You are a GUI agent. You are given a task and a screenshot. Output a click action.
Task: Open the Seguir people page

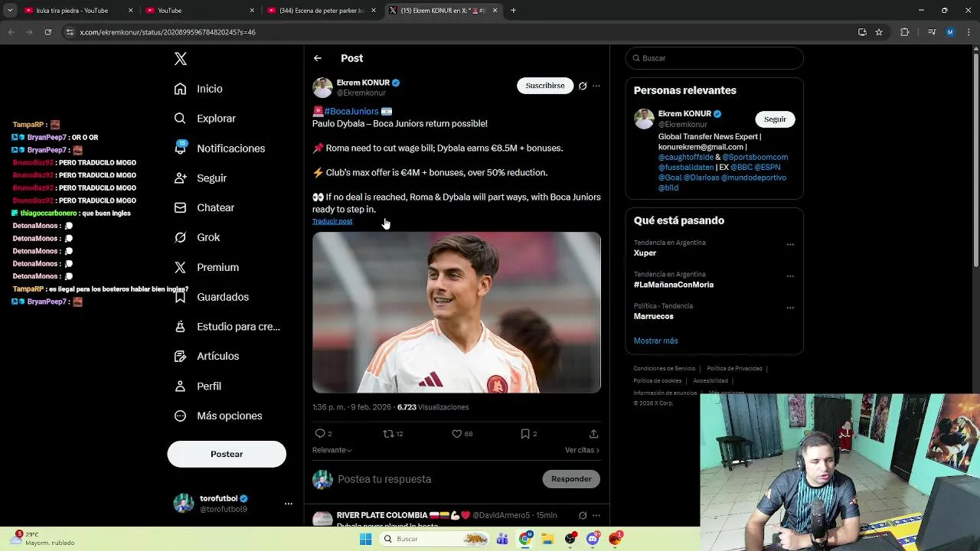[200, 178]
